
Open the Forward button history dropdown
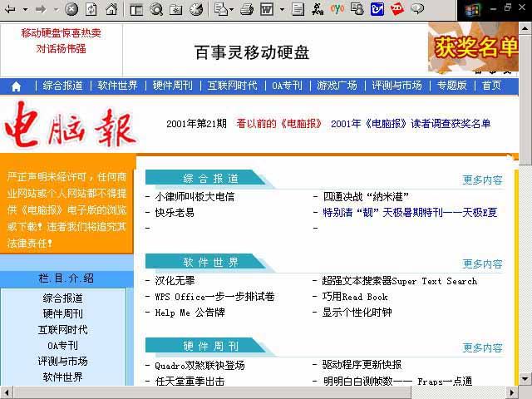click(x=56, y=9)
